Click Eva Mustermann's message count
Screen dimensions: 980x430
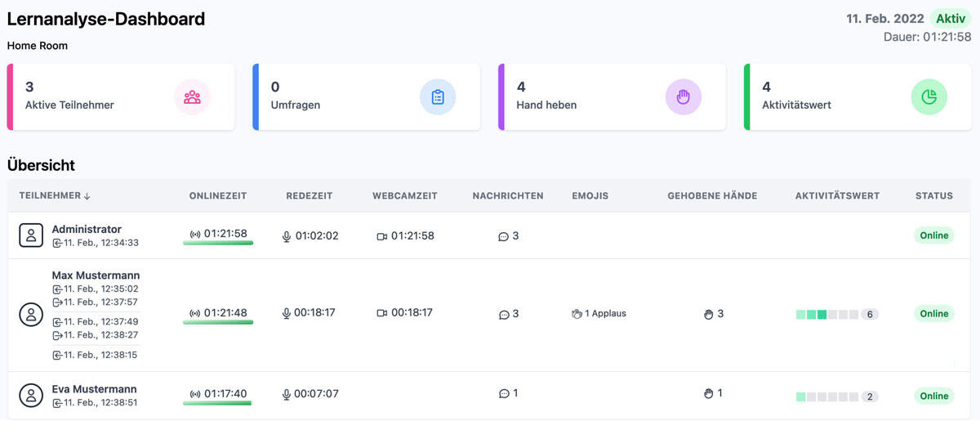(508, 393)
